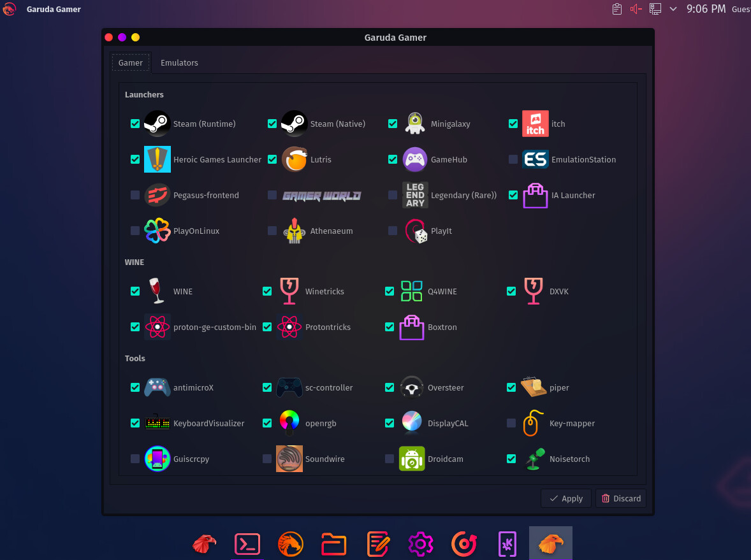
Task: Click the Steam (Runtime) logo icon
Action: coord(157,124)
